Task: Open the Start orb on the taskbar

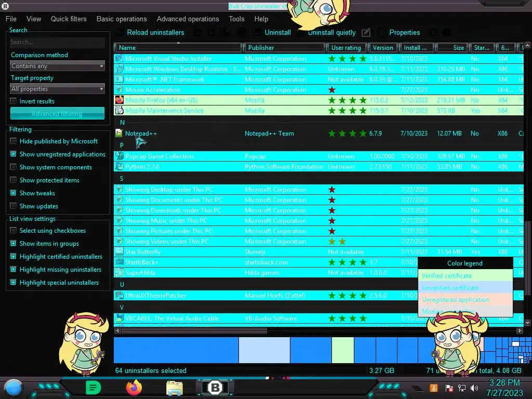Action: click(x=14, y=388)
